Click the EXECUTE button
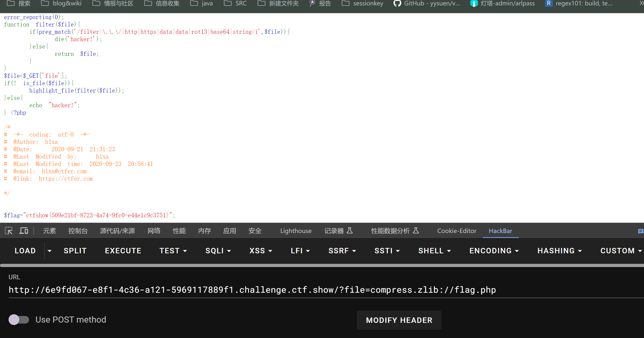Viewport: 644px width, 338px height. [123, 251]
